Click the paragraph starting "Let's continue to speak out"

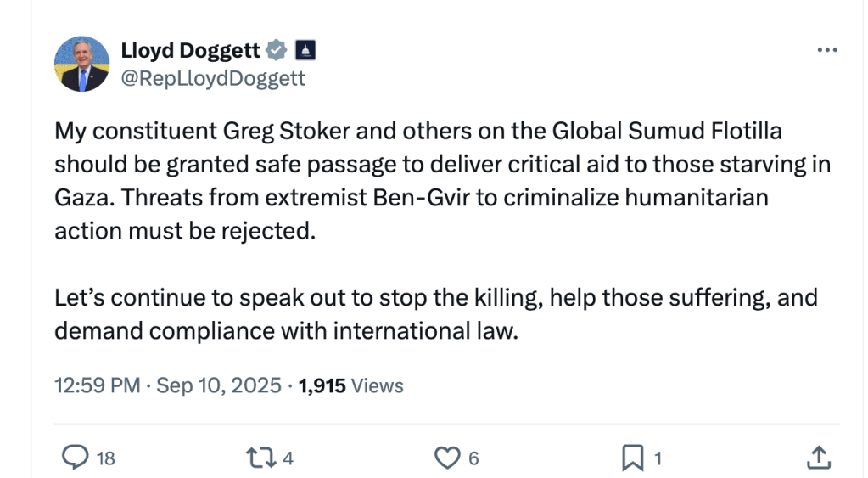point(435,314)
